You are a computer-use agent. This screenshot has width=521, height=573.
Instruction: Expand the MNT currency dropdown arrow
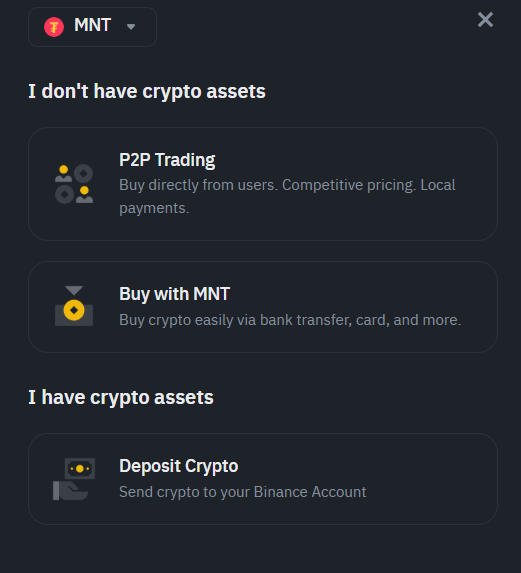131,27
